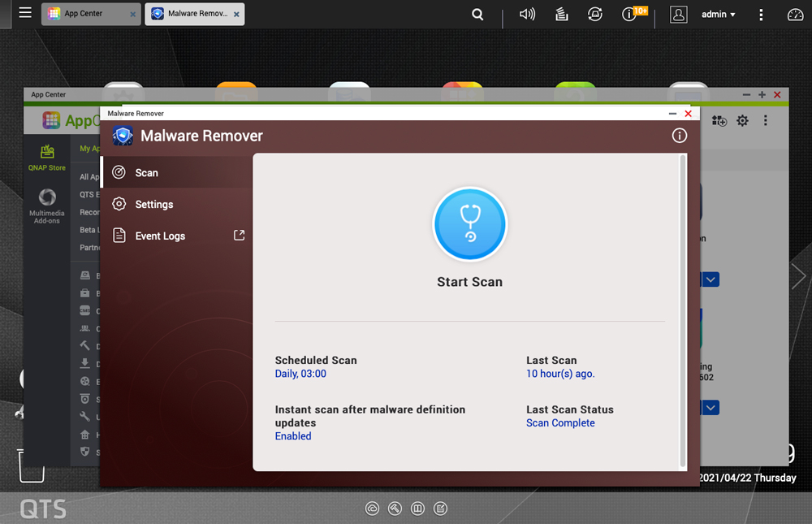The height and width of the screenshot is (524, 812).
Task: Expand the admin user dropdown
Action: tap(719, 15)
